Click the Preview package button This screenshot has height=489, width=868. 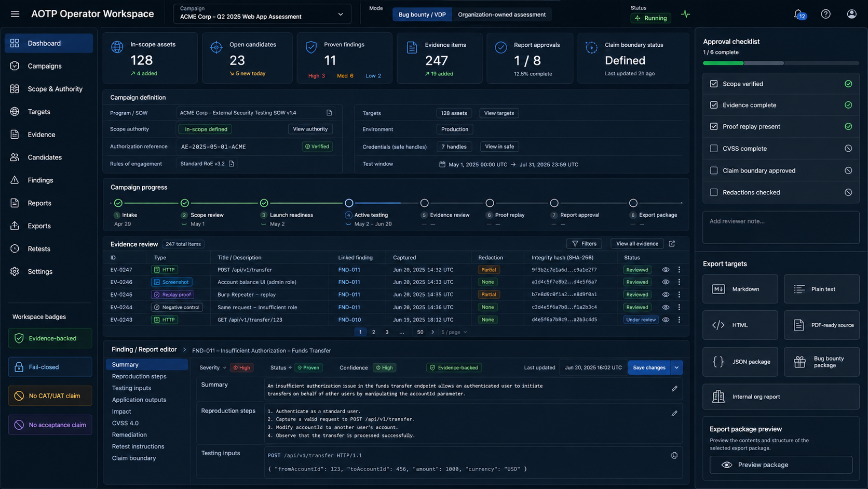point(781,465)
